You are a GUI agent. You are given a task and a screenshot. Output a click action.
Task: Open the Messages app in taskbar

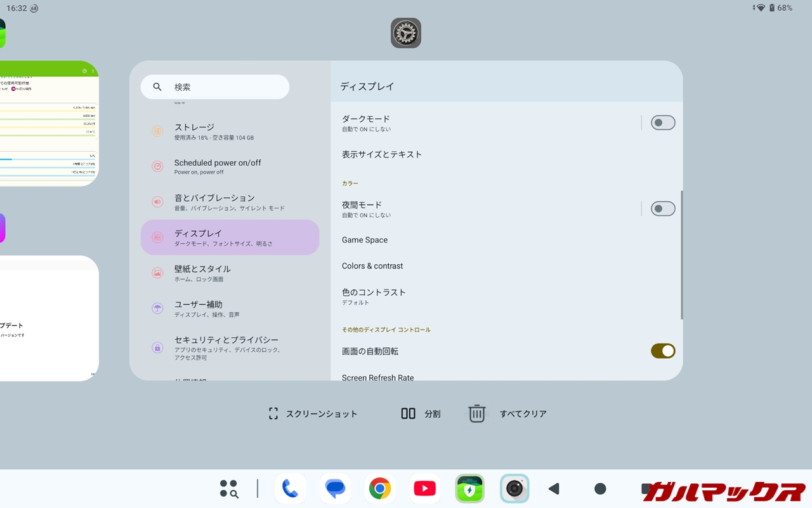(335, 488)
